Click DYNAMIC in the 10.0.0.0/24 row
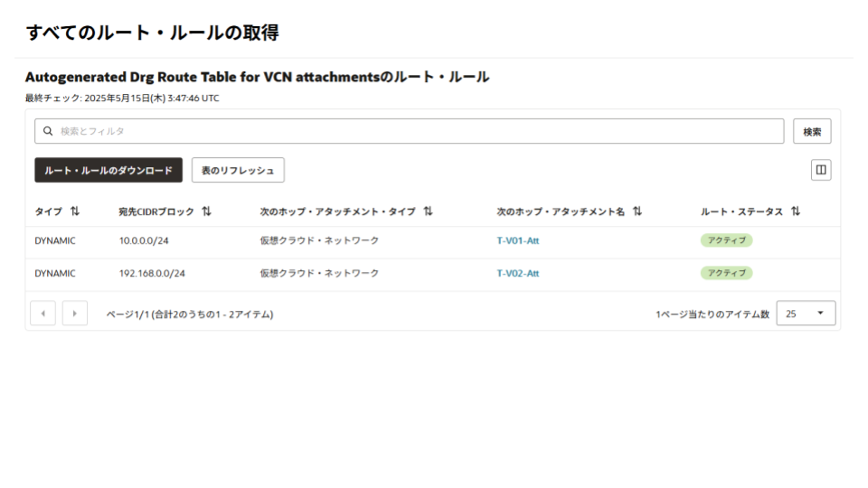868x488 pixels. point(55,240)
